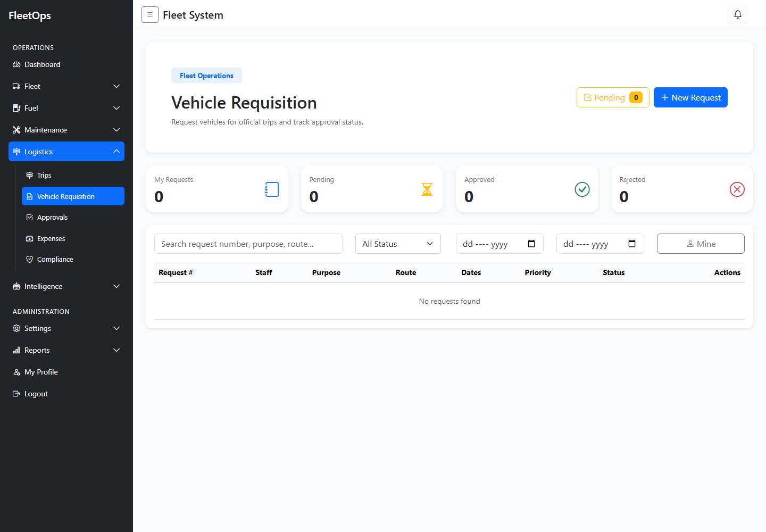This screenshot has width=766, height=532.
Task: Open calendar picker on first date field
Action: click(x=531, y=244)
